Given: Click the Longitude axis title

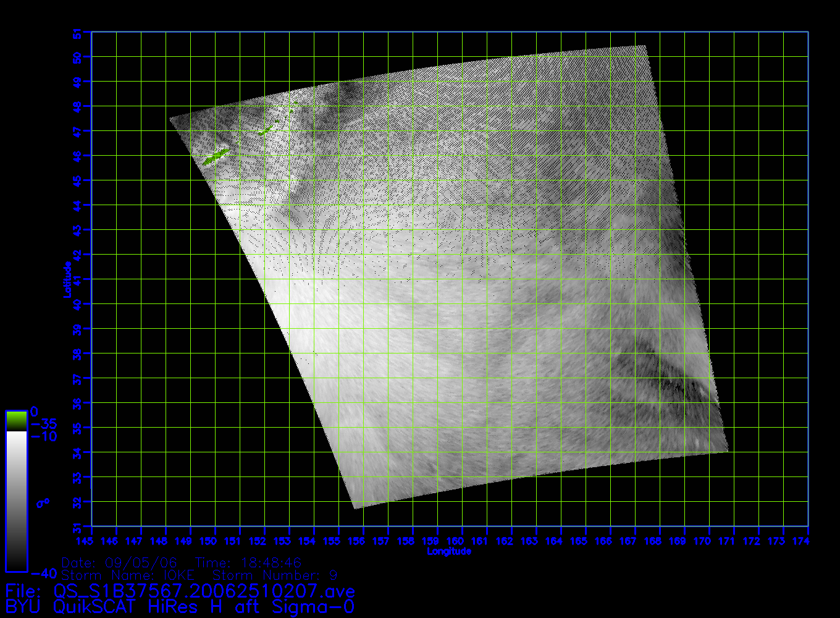Looking at the screenshot, I should coord(449,551).
